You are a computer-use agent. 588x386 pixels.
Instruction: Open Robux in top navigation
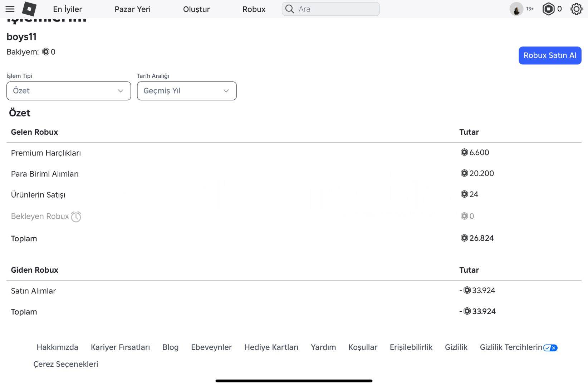coord(254,9)
